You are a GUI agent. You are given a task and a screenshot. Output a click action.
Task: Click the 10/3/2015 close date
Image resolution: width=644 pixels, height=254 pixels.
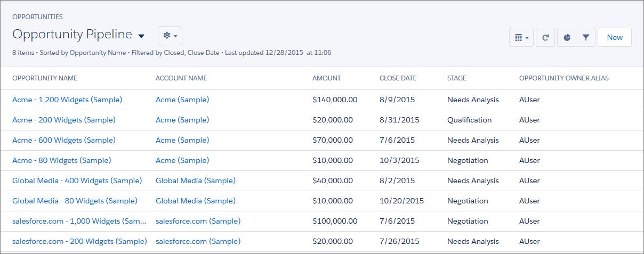click(x=399, y=160)
